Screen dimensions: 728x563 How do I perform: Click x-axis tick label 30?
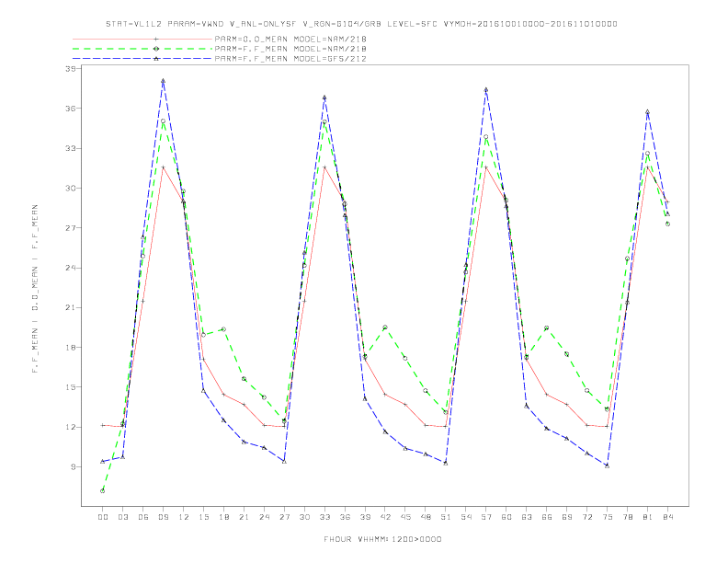pyautogui.click(x=304, y=517)
